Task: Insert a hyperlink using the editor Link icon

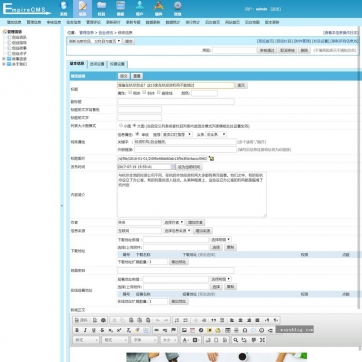Action: pos(156,330)
